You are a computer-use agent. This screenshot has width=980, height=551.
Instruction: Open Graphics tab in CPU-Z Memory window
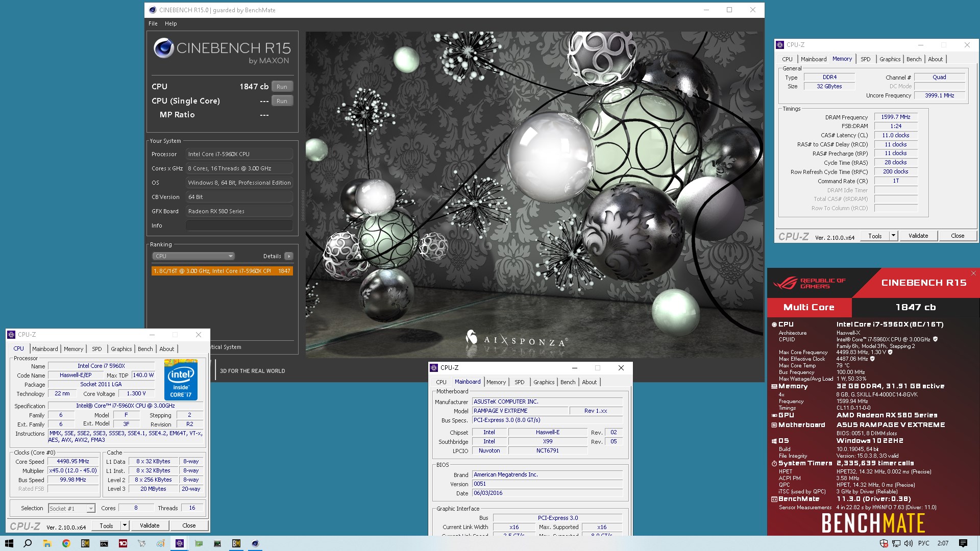tap(890, 59)
